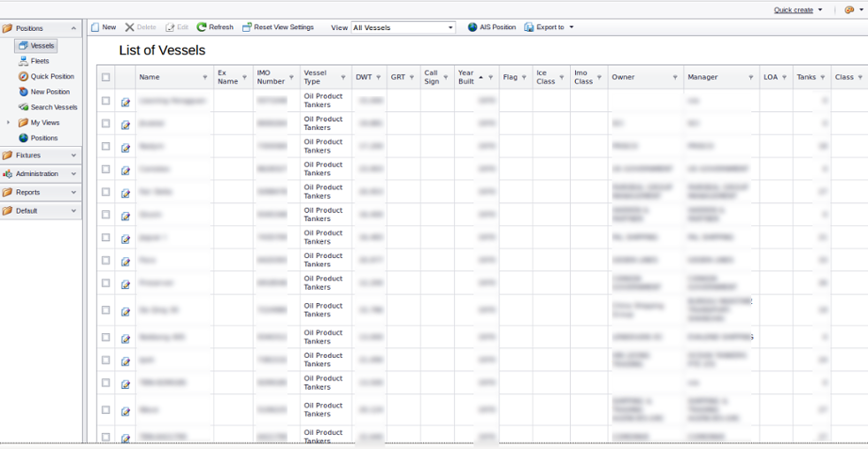This screenshot has height=449, width=868.
Task: Open the LOA column filter icon
Action: (x=785, y=78)
